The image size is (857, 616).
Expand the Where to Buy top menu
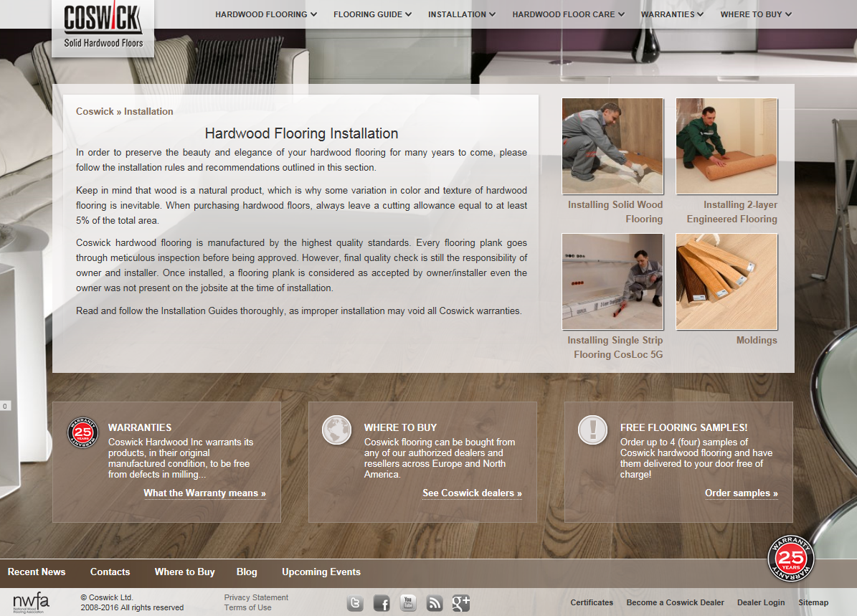click(x=756, y=14)
